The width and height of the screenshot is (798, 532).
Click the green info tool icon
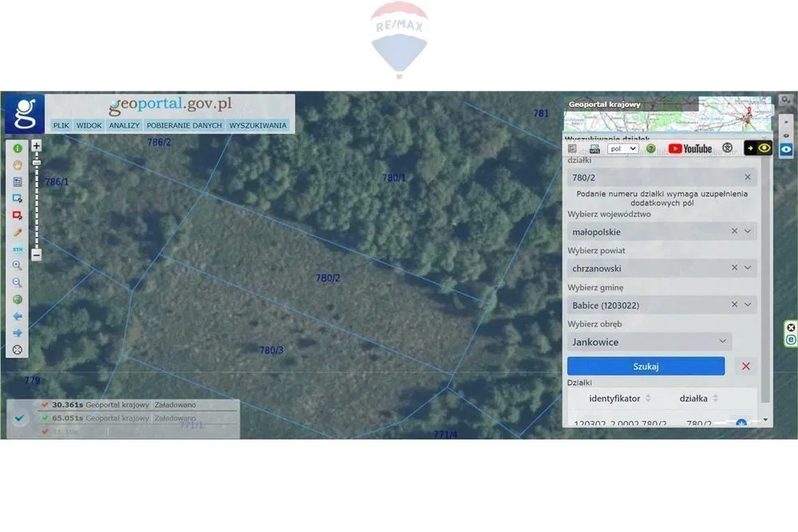[x=18, y=148]
